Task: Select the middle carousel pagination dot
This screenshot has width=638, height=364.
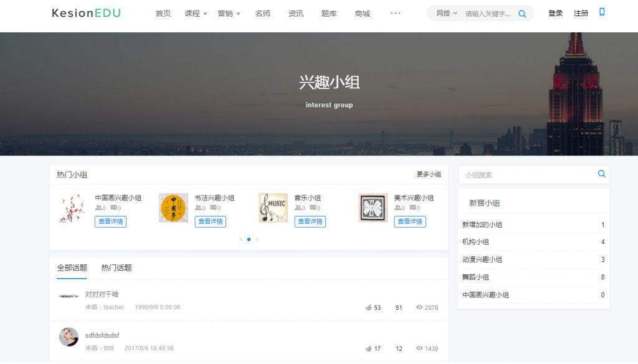Action: coord(249,239)
